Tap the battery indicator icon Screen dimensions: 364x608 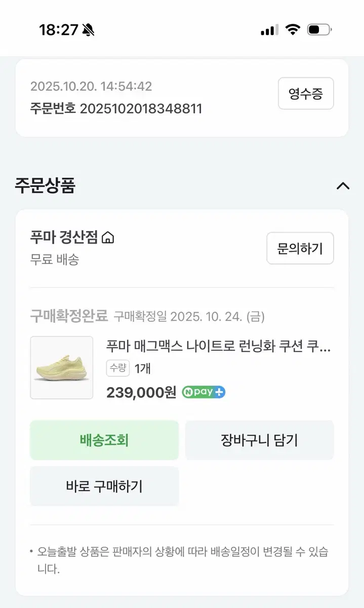click(319, 30)
